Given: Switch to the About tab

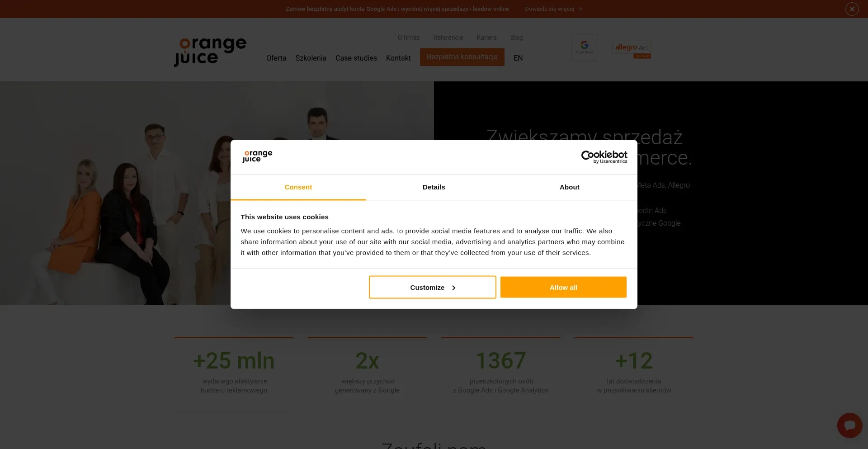Looking at the screenshot, I should 570,187.
